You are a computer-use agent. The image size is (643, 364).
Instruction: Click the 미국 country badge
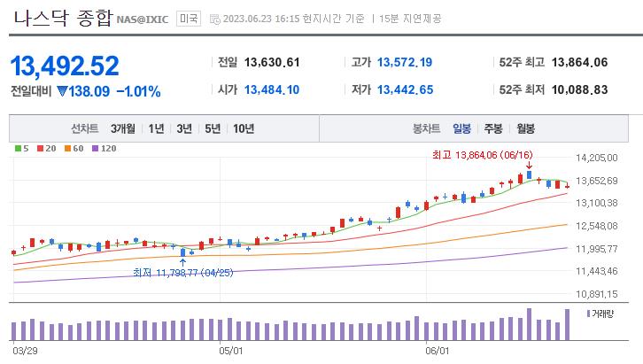tap(189, 19)
